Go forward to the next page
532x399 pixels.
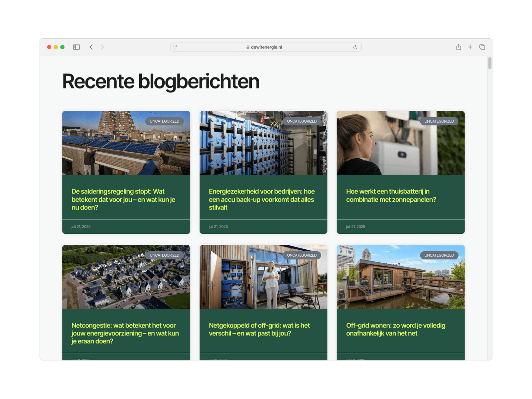(x=102, y=47)
